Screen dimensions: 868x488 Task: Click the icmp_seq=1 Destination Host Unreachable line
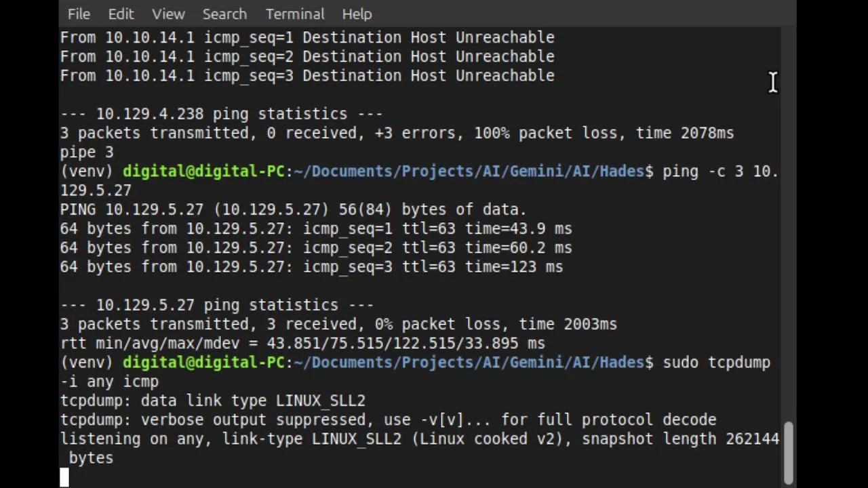click(x=307, y=37)
